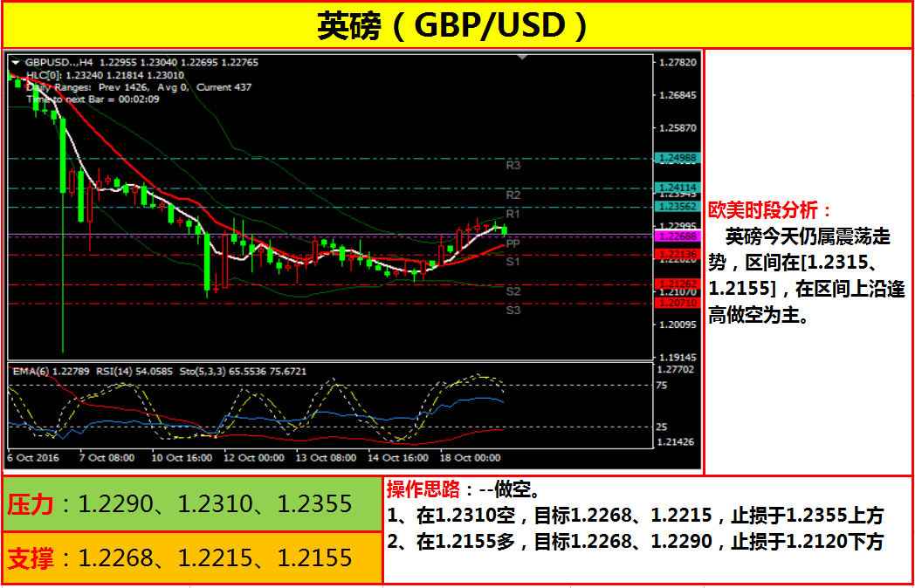Click the 1.26845 price axis value
Viewport: 915px width, 588px height.
(x=677, y=95)
